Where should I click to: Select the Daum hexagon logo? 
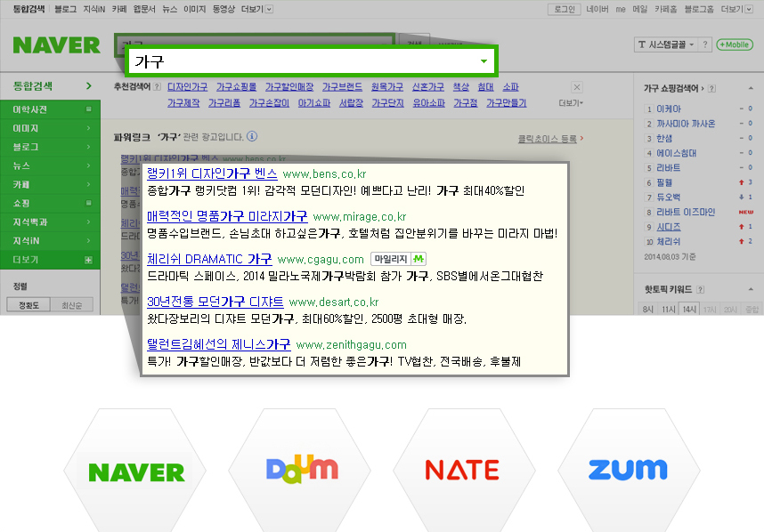pyautogui.click(x=301, y=471)
